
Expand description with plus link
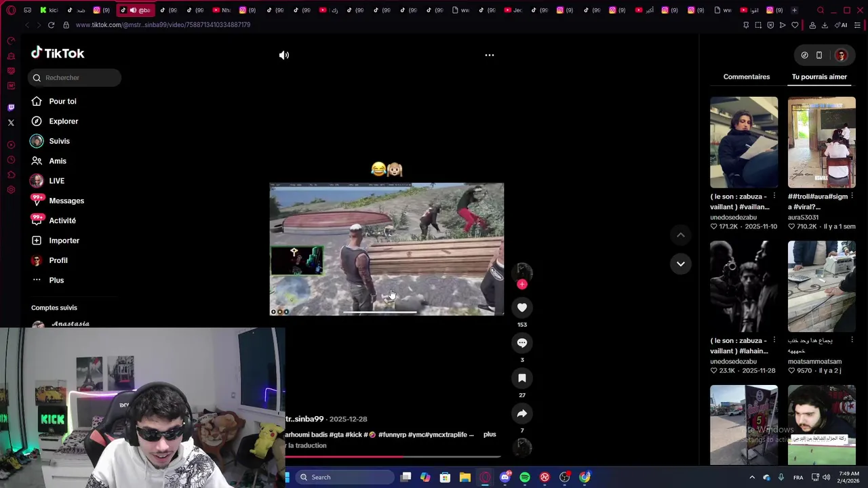click(x=490, y=434)
